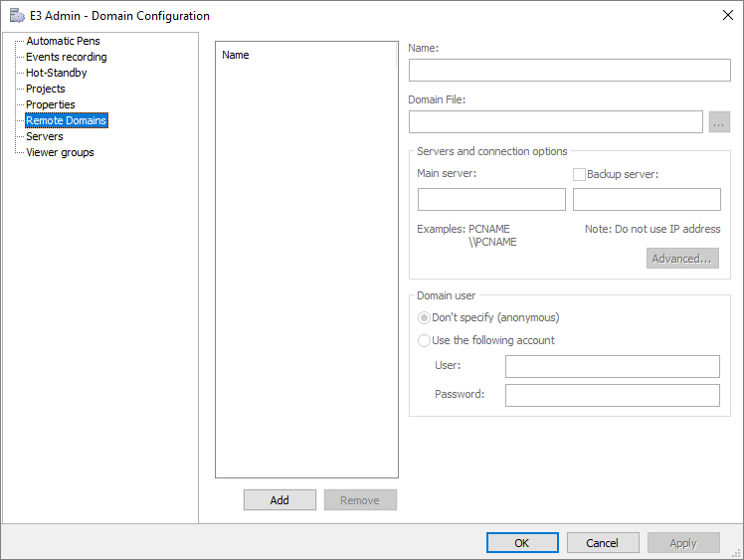
Task: Focus the User input field
Action: [613, 366]
